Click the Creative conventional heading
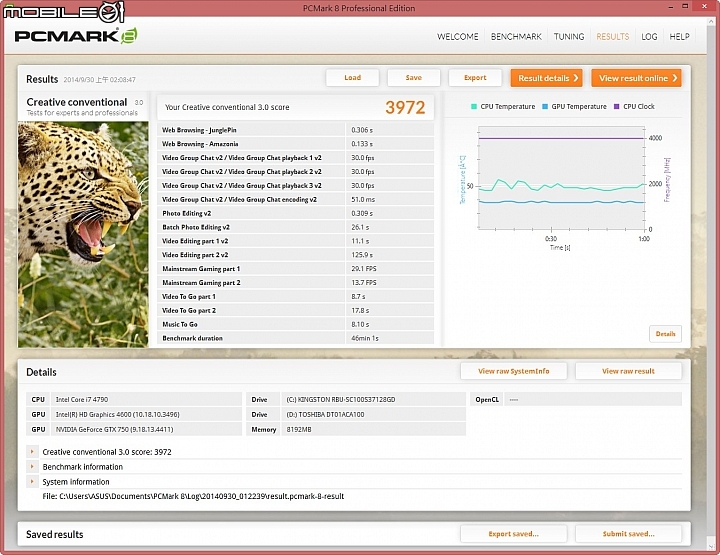720x555 pixels. point(77,102)
